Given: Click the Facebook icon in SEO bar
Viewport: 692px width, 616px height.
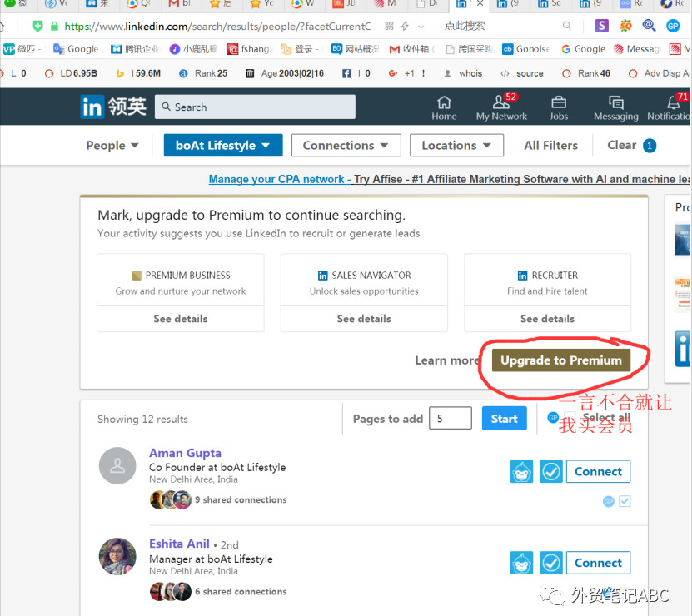Looking at the screenshot, I should [347, 73].
